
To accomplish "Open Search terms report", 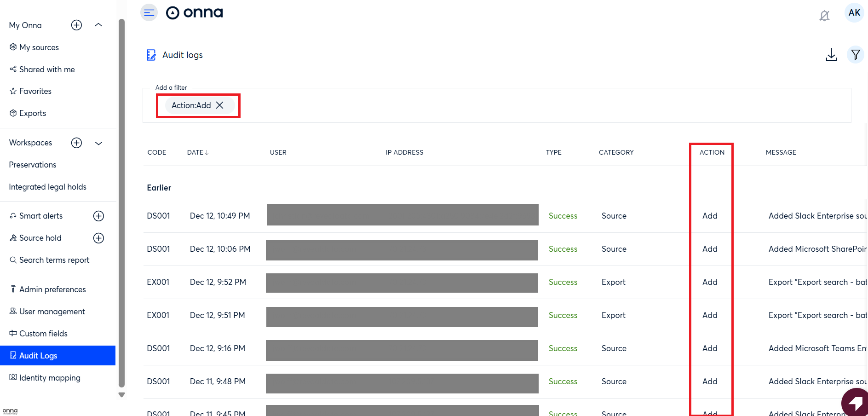I will 54,260.
